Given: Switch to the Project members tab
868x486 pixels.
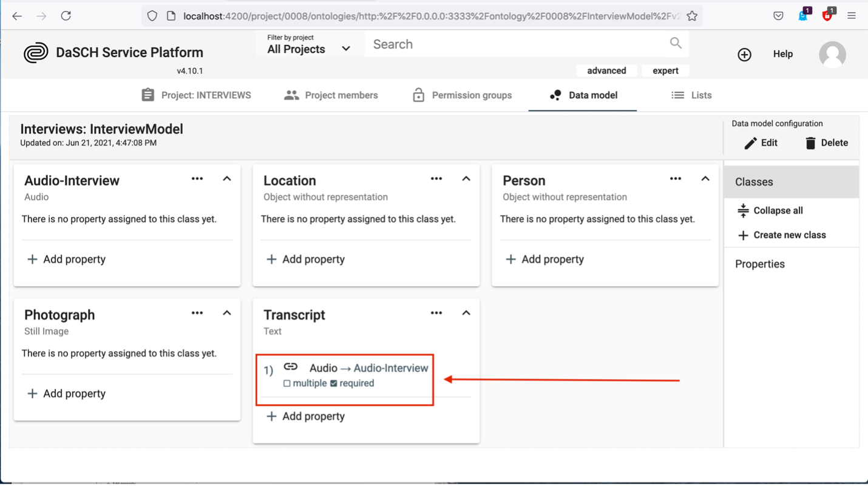Looking at the screenshot, I should 331,95.
